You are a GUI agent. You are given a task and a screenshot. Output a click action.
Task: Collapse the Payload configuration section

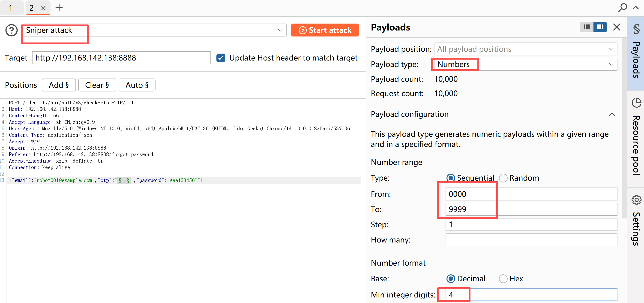[612, 114]
